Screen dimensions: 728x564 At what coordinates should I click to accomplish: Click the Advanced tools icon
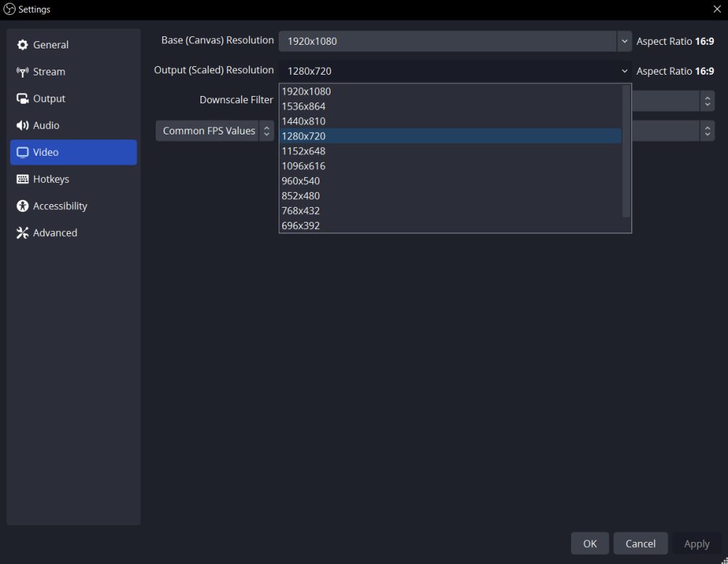[22, 233]
